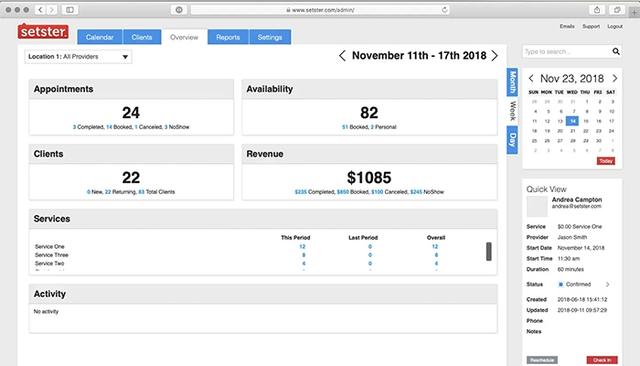Show next month in mini calendar

(x=615, y=78)
